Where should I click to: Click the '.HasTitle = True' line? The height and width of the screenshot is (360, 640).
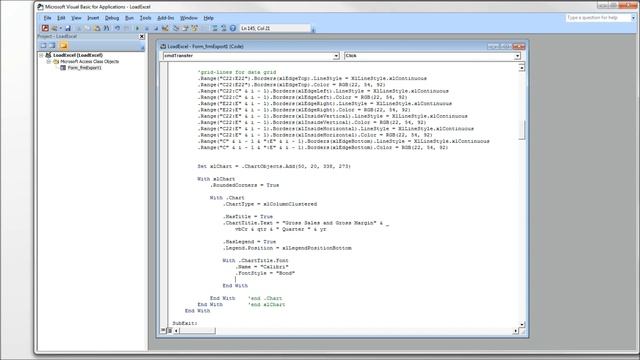click(248, 216)
